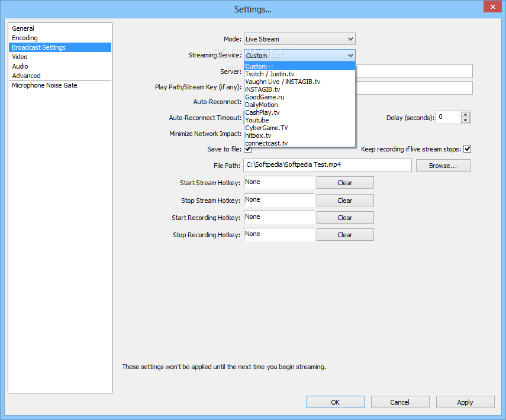Focus the Start Stream Hotkey field
Image resolution: width=506 pixels, height=420 pixels.
tap(279, 183)
